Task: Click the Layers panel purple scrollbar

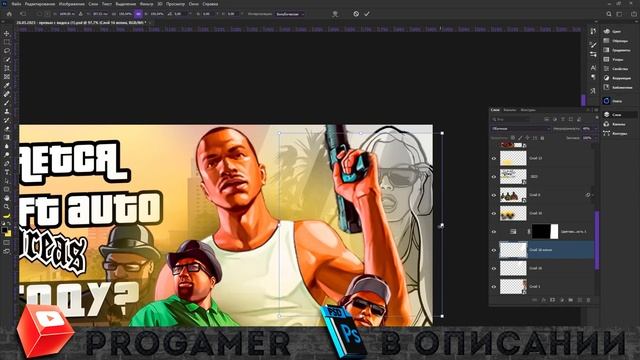Action: tap(597, 240)
